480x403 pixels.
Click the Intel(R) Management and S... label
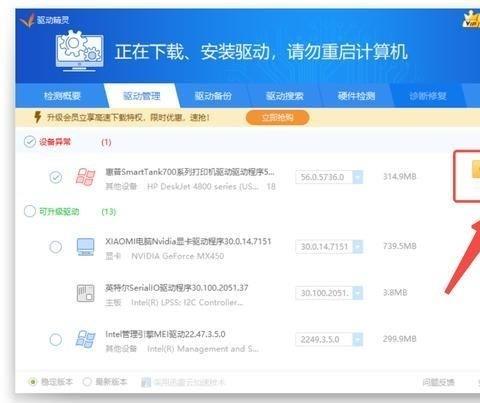coord(203,349)
